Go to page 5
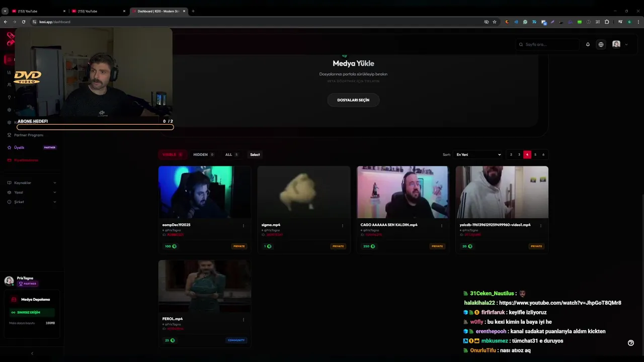 [535, 154]
